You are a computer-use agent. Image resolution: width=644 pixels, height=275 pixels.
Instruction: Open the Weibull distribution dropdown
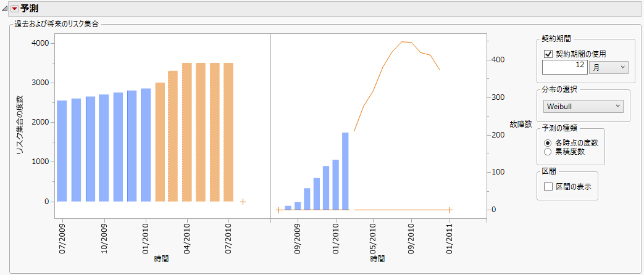coord(583,106)
